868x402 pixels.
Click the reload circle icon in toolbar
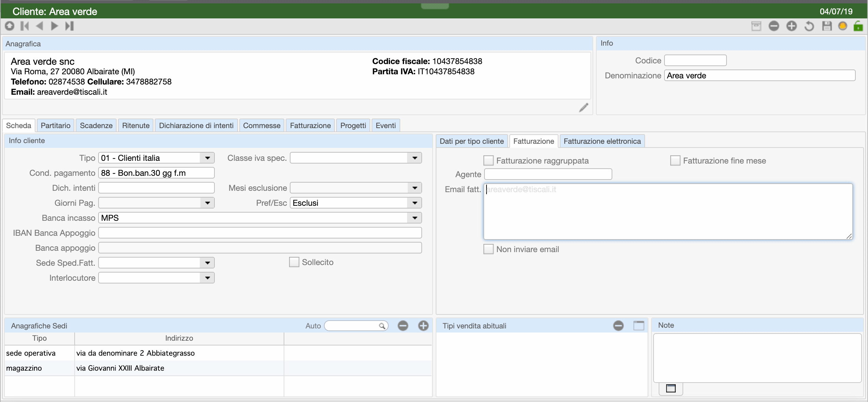[10, 26]
